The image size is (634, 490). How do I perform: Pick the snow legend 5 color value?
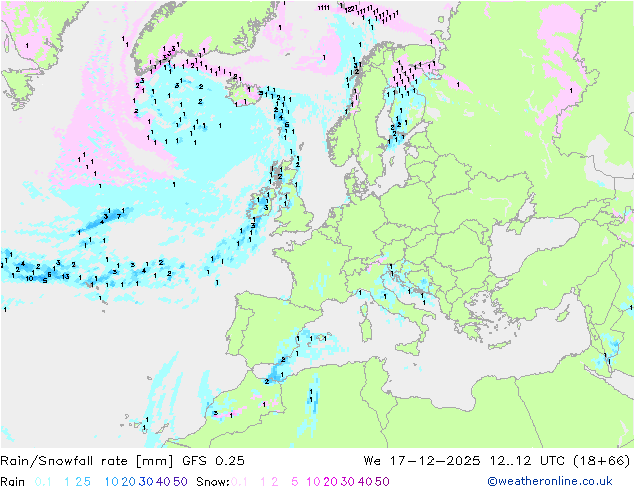[295, 482]
